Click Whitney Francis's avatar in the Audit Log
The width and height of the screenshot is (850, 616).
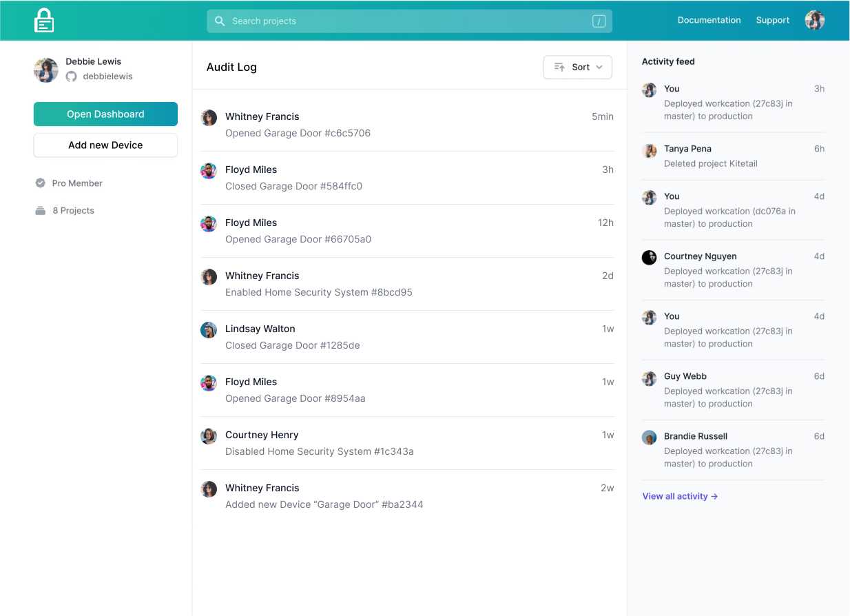tap(209, 118)
